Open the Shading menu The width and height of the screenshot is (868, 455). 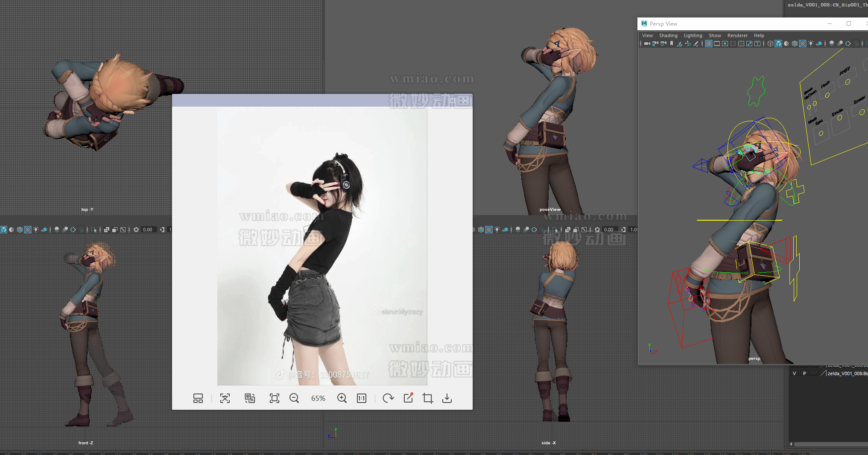click(668, 35)
